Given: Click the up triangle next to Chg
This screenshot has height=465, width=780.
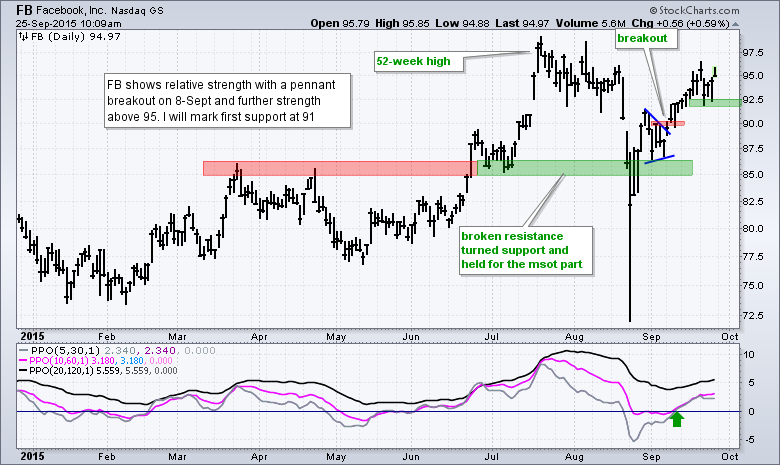Looking at the screenshot, I should [735, 24].
